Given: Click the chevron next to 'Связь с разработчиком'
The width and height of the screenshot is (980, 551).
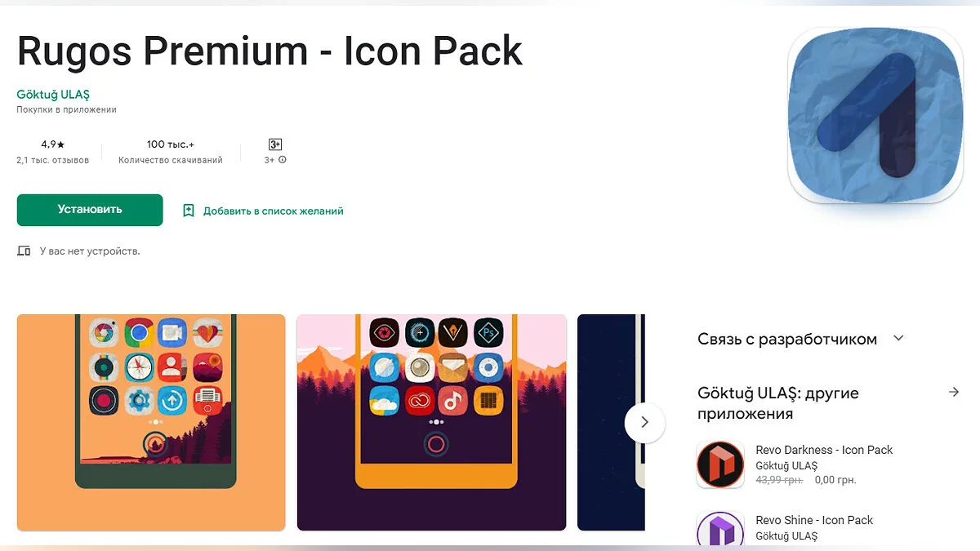Looking at the screenshot, I should coord(898,338).
